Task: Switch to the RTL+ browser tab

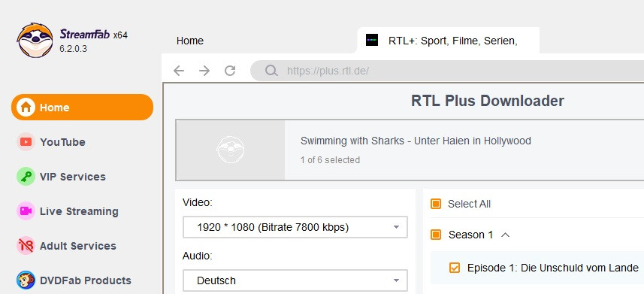Action: tap(448, 41)
